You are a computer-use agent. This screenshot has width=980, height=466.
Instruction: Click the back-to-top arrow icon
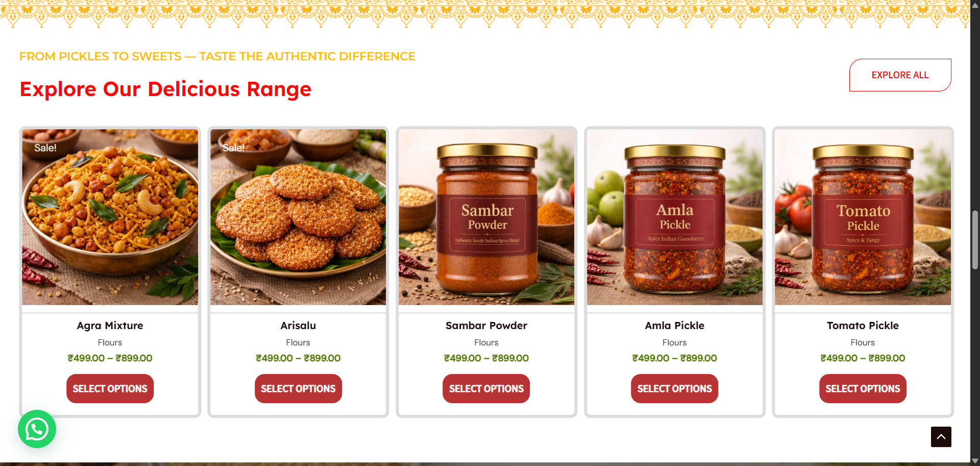[941, 437]
